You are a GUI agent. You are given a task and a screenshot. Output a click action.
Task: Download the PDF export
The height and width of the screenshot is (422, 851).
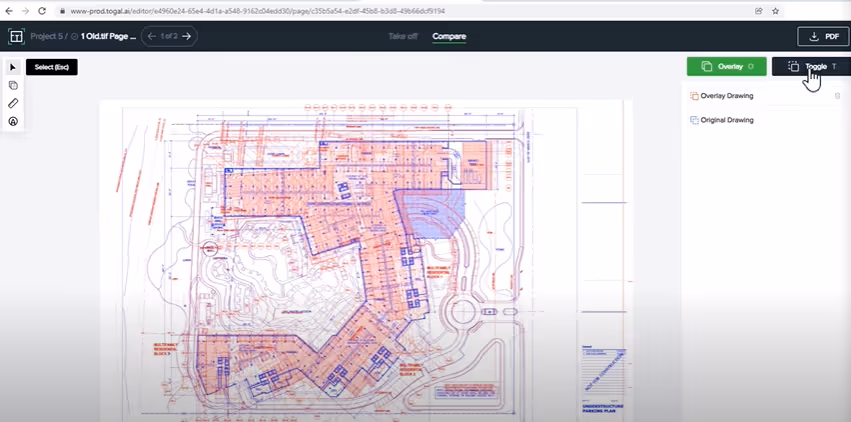pyautogui.click(x=823, y=36)
